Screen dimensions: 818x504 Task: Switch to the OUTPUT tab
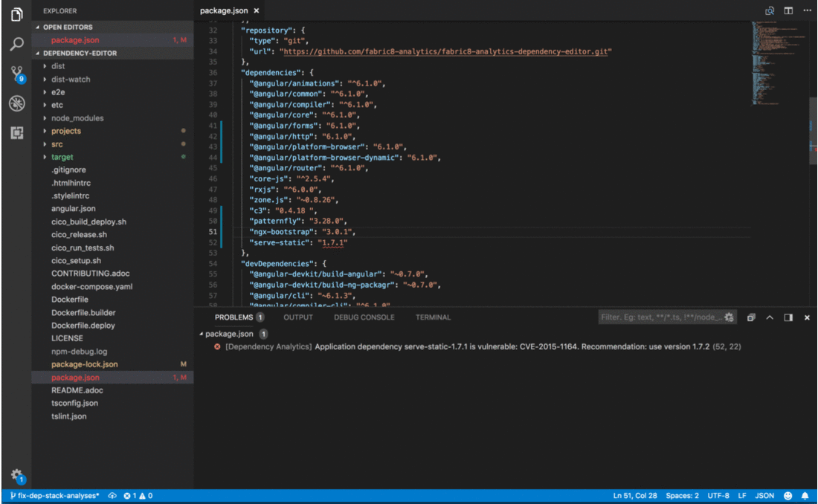pyautogui.click(x=297, y=317)
